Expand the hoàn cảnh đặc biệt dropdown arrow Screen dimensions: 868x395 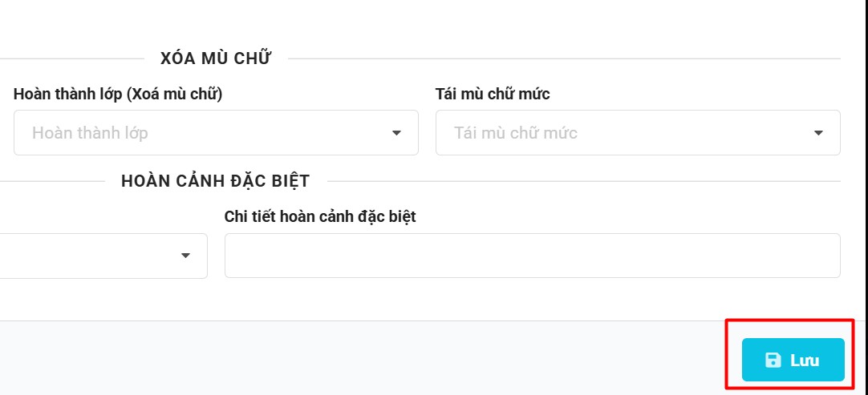pyautogui.click(x=185, y=256)
